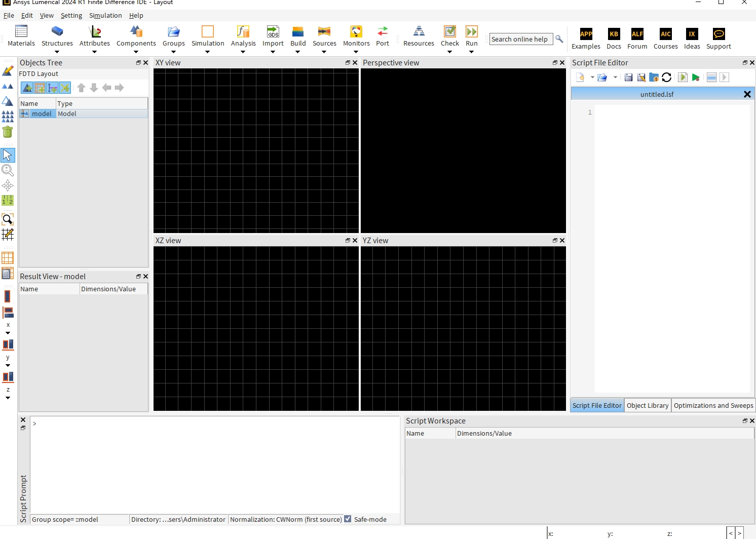Select the model item in Objects Tree
The height and width of the screenshot is (539, 756).
point(42,114)
